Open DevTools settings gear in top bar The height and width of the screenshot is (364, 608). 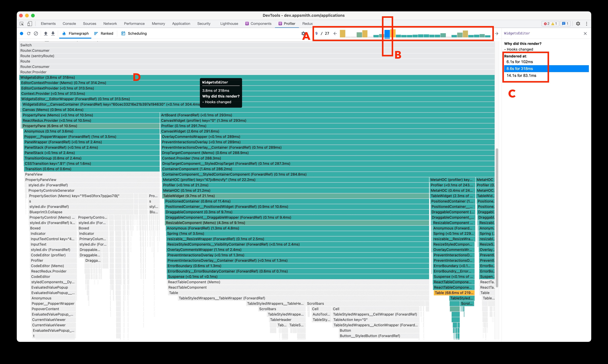click(578, 24)
